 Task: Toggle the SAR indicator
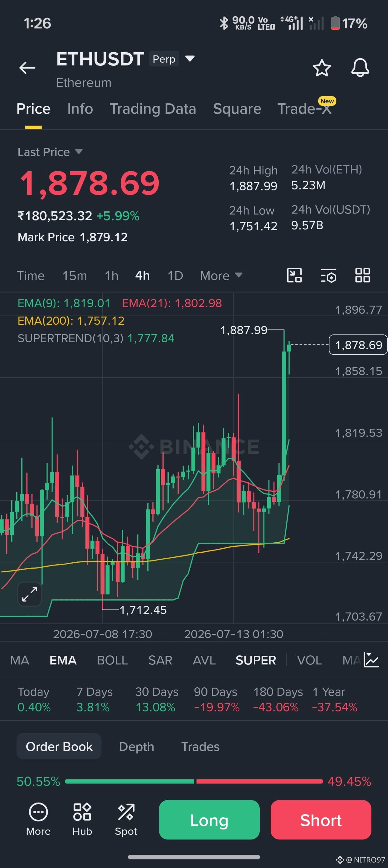tap(160, 660)
